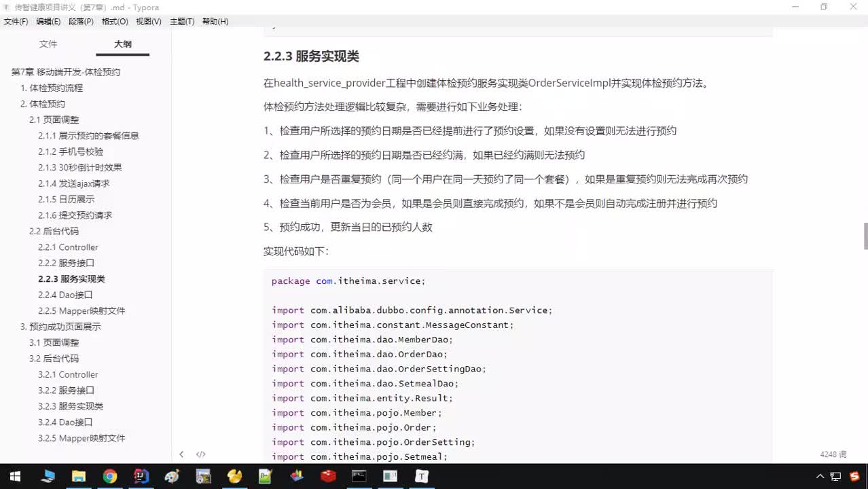Viewport: 868px width, 489px height.
Task: Open the 段落(P) menu
Action: click(x=82, y=22)
